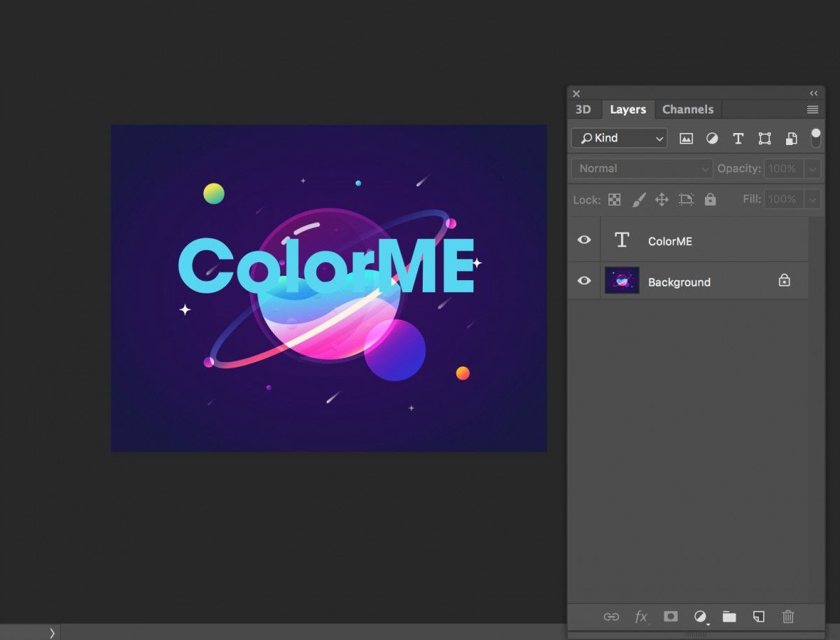
Task: Hide the ColorME text layer
Action: (x=584, y=240)
